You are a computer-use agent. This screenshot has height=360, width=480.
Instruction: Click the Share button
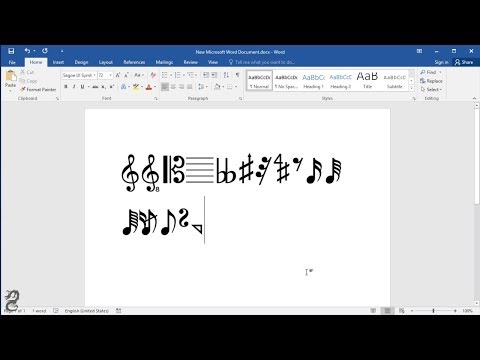click(464, 62)
